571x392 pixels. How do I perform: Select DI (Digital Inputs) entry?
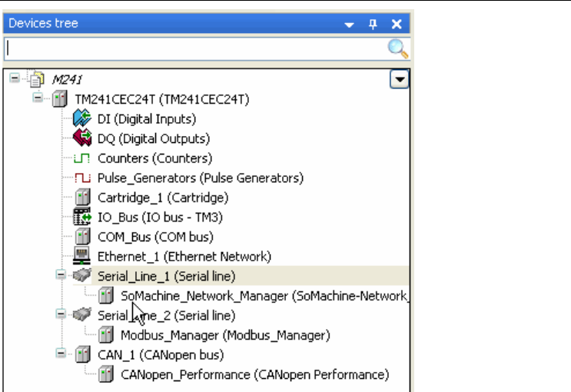tap(147, 119)
